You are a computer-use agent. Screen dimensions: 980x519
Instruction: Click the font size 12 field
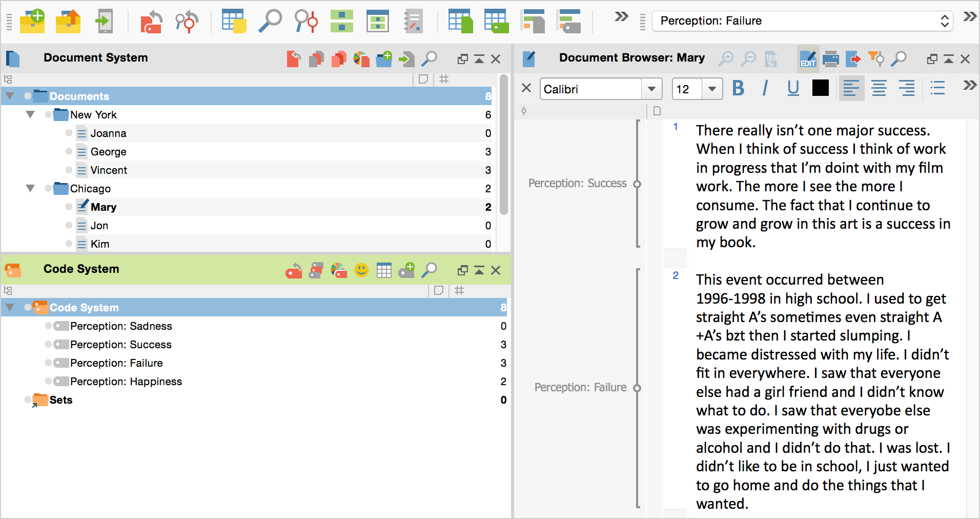point(687,89)
